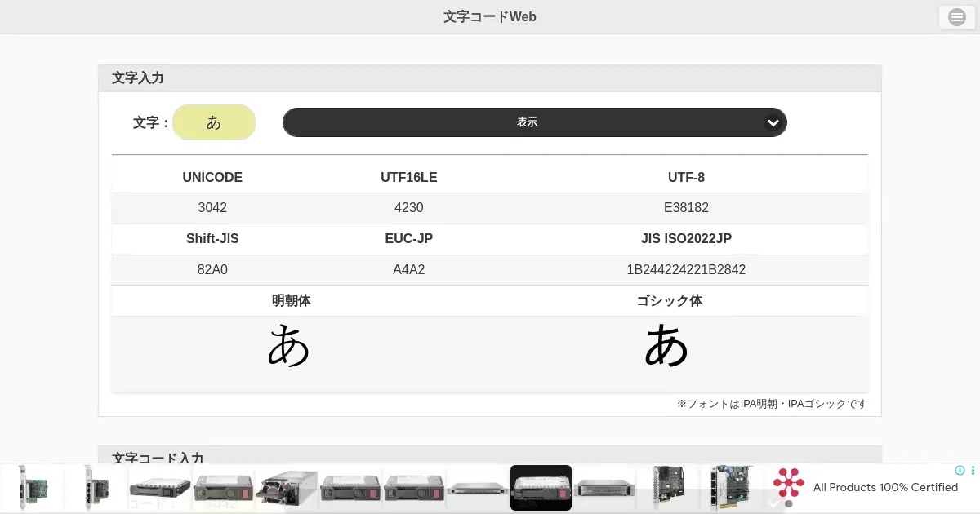Click the large あ glyph under ゴシック体

point(666,345)
